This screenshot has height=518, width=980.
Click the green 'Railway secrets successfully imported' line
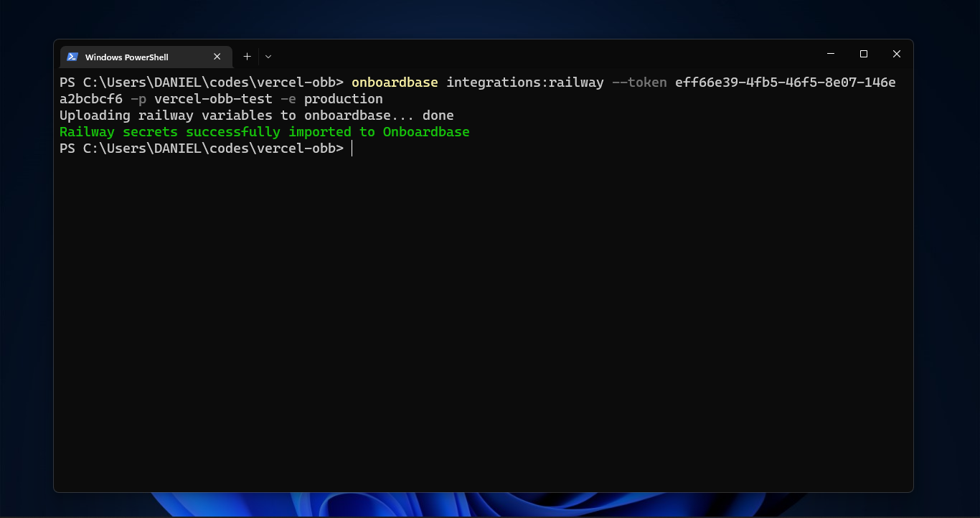click(x=265, y=132)
